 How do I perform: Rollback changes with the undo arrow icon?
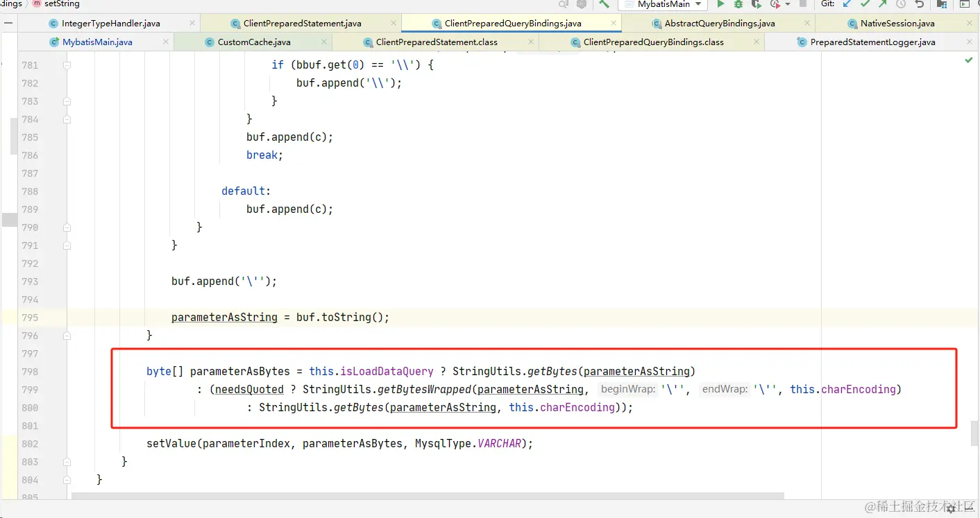point(920,4)
